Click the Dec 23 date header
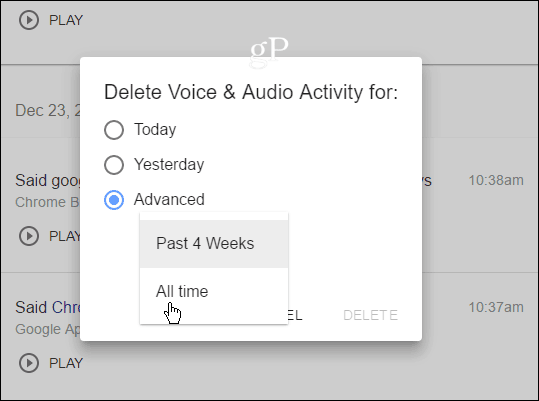Viewport: 539px width, 401px height. pos(47,111)
